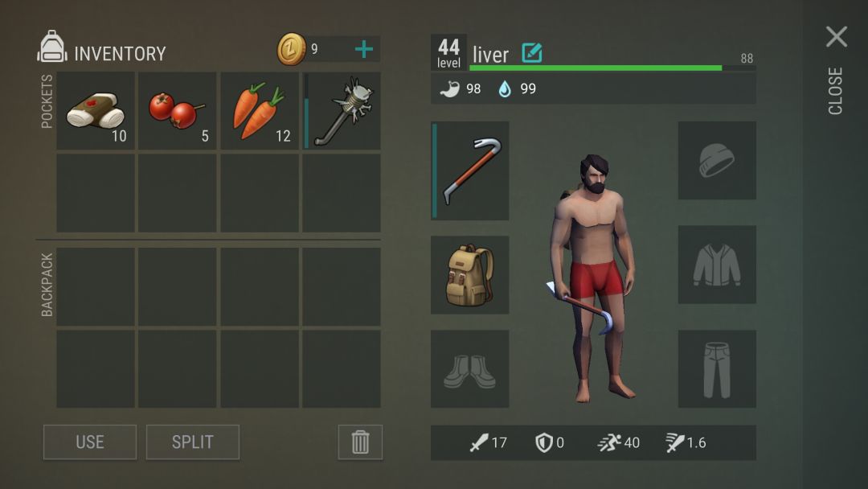This screenshot has width=868, height=489.
Task: Close the inventory with the X
Action: click(x=837, y=36)
